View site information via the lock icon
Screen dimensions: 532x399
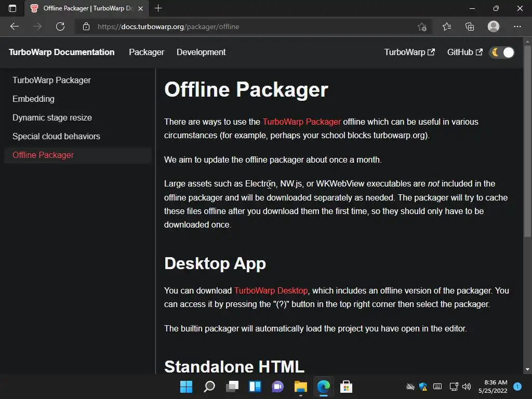tap(86, 26)
